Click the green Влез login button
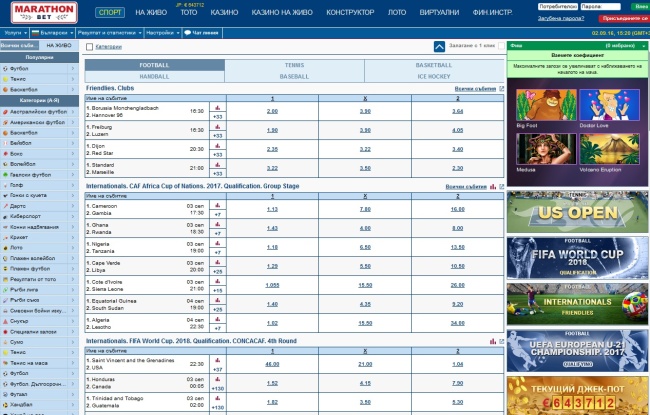 coord(640,6)
